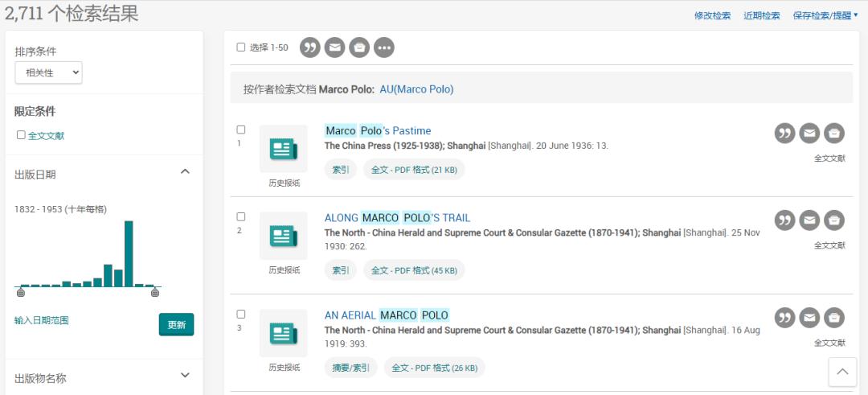Tick the 选择 1-50 select-all checkbox

click(x=241, y=47)
